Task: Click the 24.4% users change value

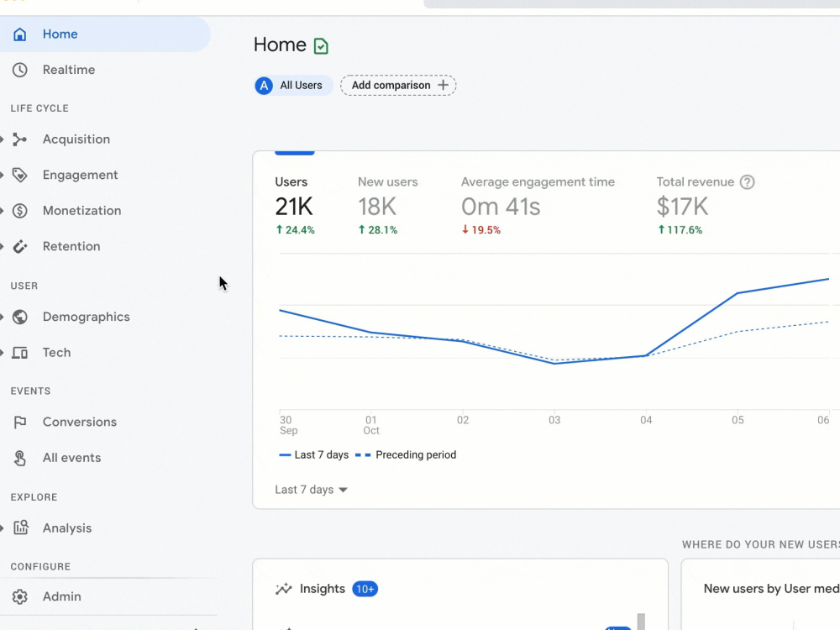Action: point(295,230)
